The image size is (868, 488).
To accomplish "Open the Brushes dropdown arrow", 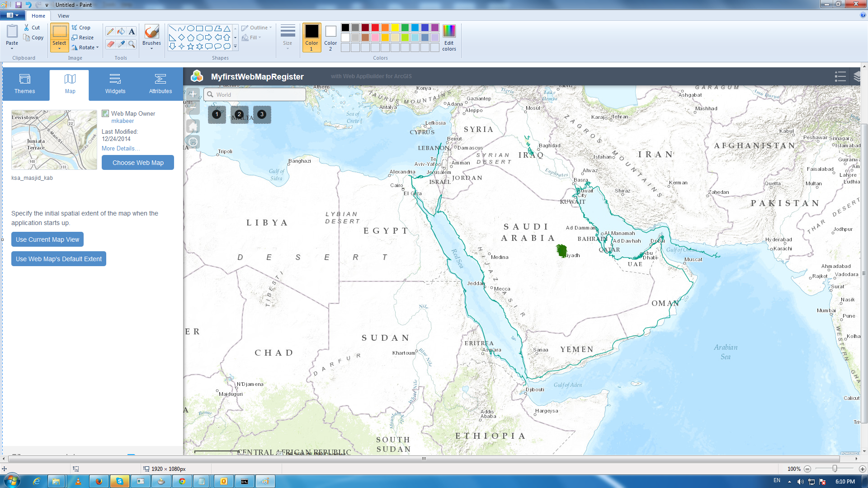I will (x=151, y=48).
